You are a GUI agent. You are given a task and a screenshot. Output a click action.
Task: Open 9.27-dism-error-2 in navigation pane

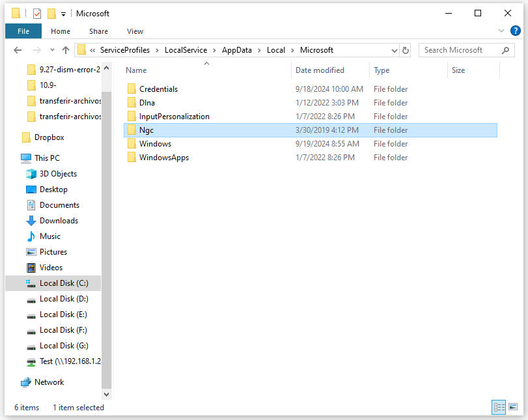point(64,70)
